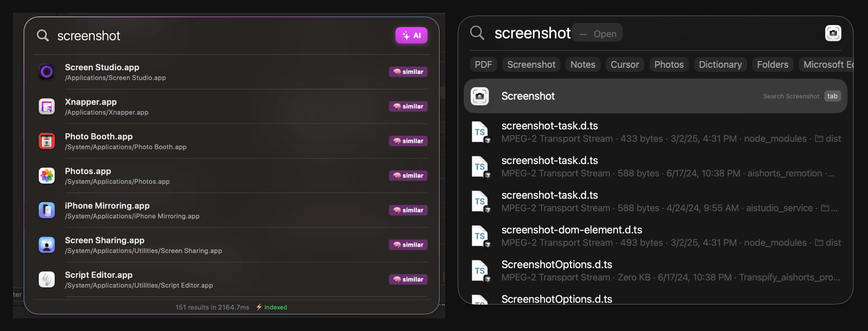This screenshot has width=868, height=331.
Task: Switch to the Screenshot filter tab
Action: [x=531, y=64]
